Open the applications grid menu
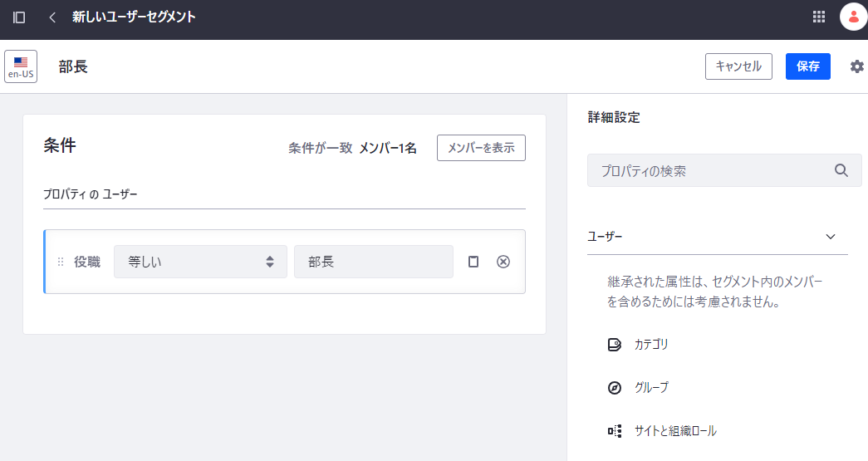The width and height of the screenshot is (868, 461). tap(819, 17)
